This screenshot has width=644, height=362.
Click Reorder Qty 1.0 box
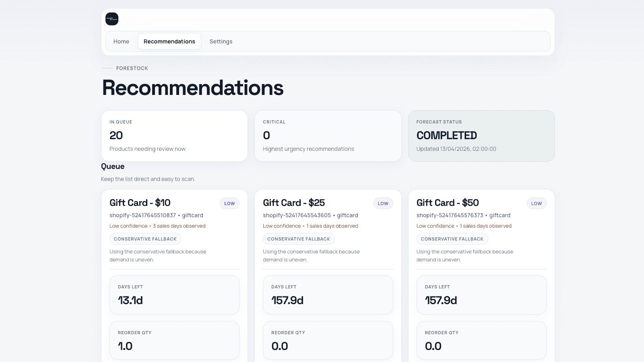coord(174,341)
